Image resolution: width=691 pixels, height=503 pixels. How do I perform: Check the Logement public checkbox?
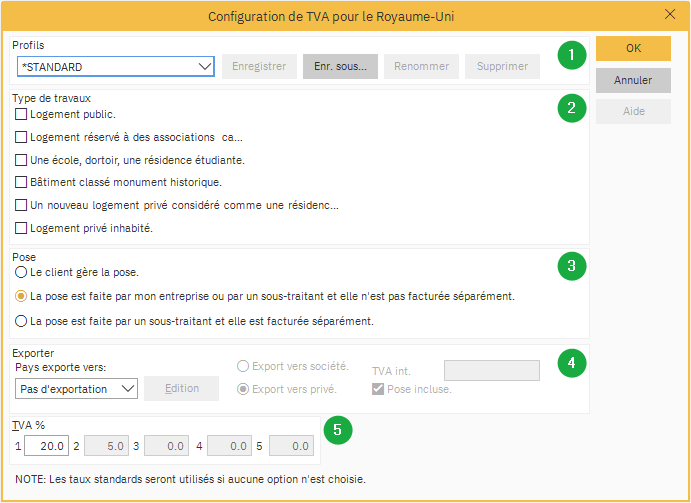pyautogui.click(x=22, y=114)
